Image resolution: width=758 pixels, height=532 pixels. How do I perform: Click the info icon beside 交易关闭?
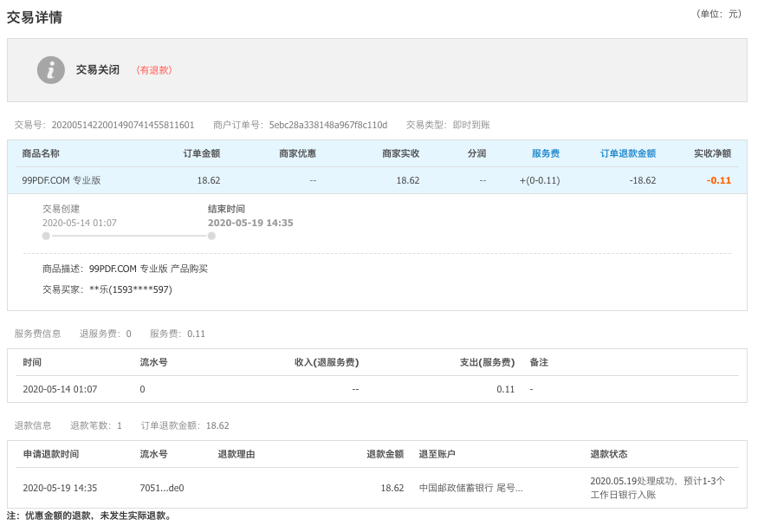coord(51,70)
